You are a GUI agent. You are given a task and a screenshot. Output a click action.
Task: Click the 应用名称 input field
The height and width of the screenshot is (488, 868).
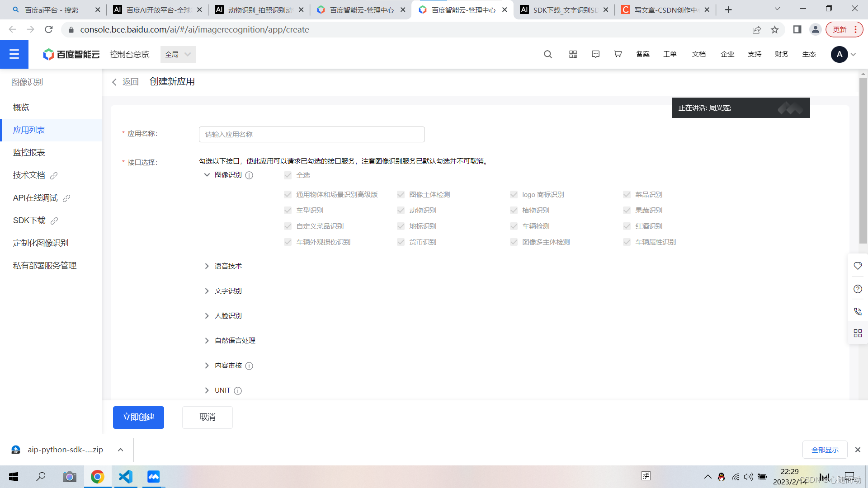click(x=312, y=134)
